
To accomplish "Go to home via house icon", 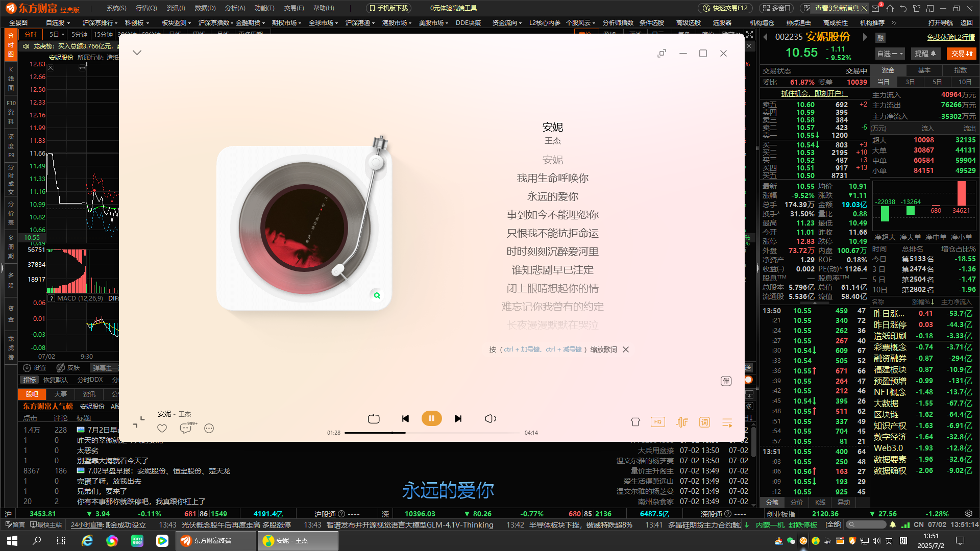I will tap(890, 8).
